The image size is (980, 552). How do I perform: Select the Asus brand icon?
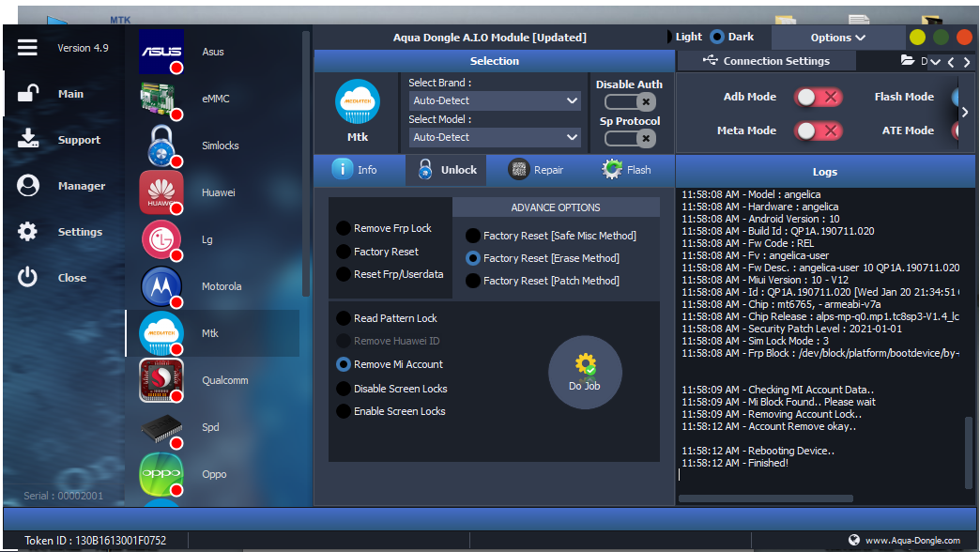[x=161, y=53]
